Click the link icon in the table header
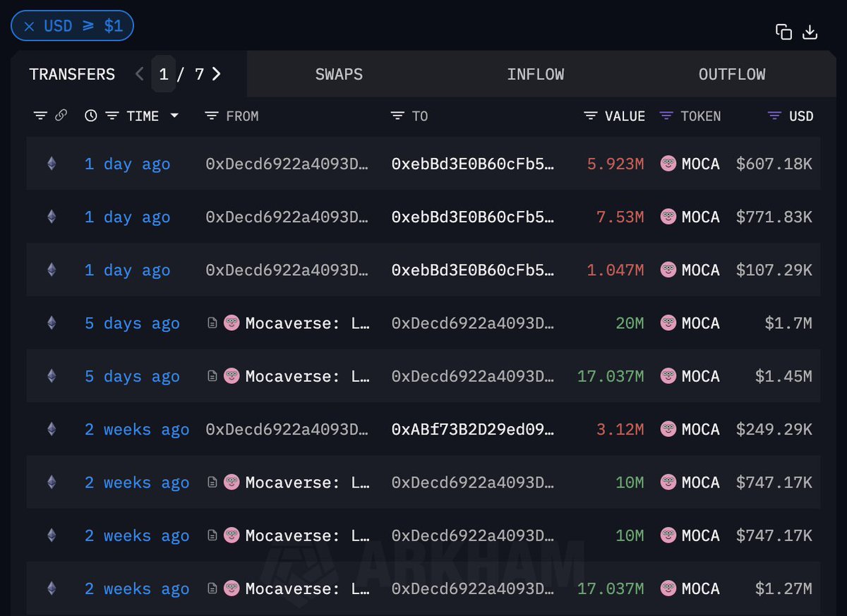Screen dimensions: 847x616 (x=61, y=116)
